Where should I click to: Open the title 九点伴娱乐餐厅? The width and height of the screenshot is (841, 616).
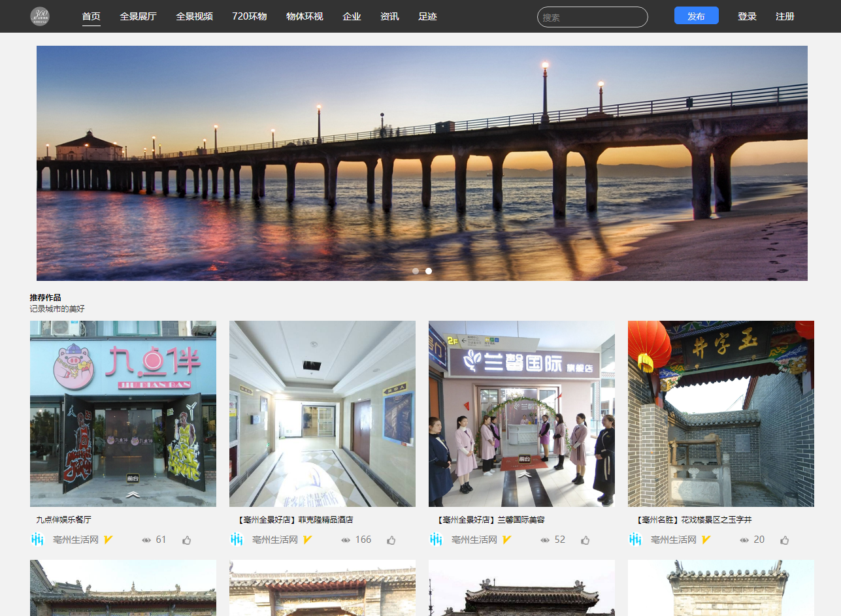pos(63,520)
